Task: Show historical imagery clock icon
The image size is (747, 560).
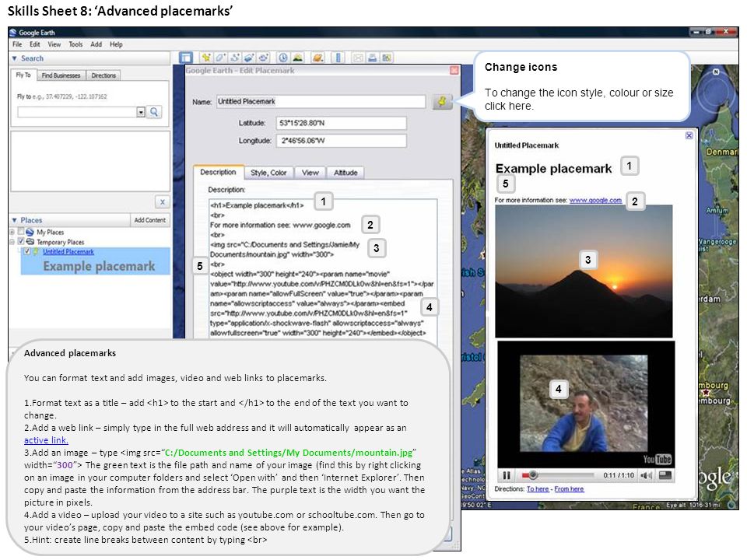Action: [x=283, y=58]
